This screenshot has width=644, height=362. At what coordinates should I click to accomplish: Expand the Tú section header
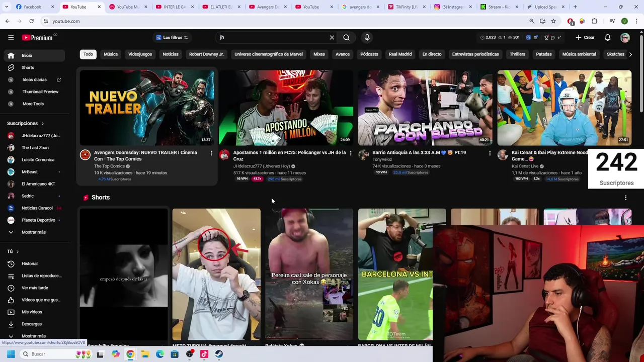pos(13,251)
